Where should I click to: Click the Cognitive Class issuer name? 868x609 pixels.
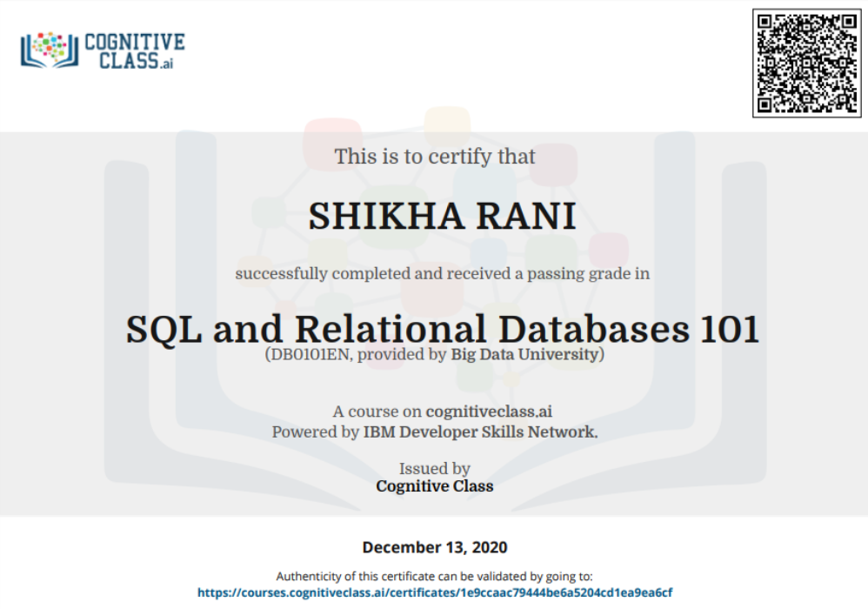coord(435,486)
